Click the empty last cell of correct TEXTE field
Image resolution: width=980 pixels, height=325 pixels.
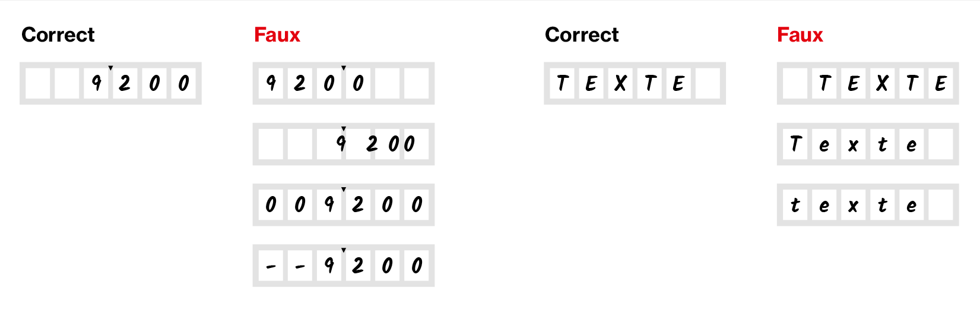[707, 83]
